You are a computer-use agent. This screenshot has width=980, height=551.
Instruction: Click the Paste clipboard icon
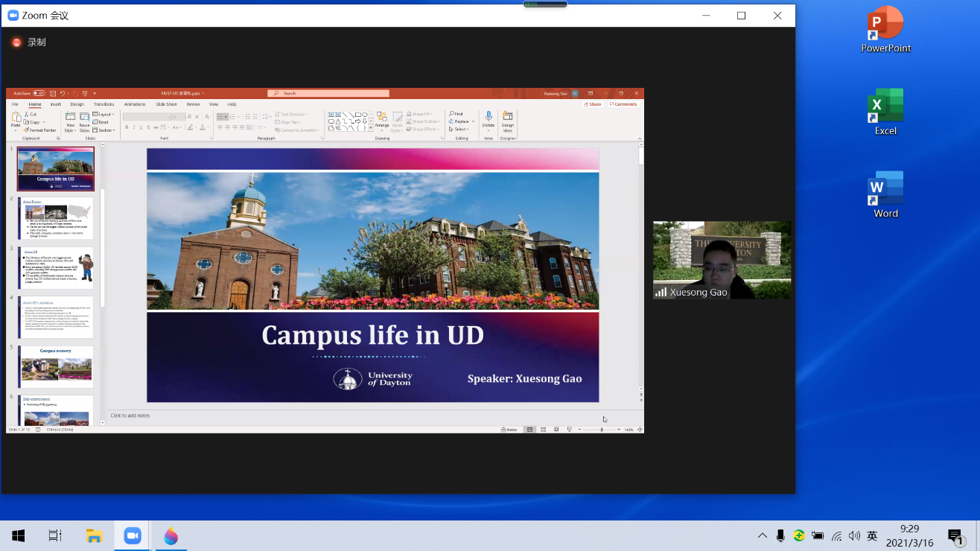point(16,118)
